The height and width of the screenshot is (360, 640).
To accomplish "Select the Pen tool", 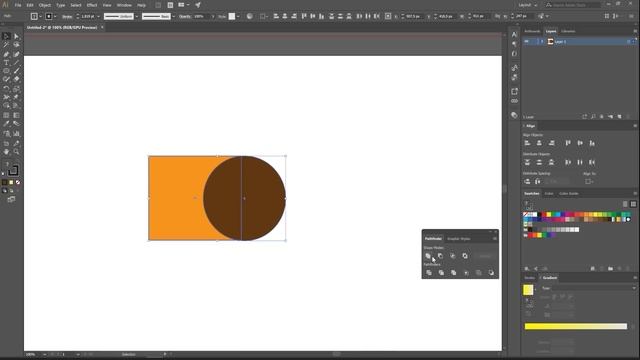I will [6, 54].
